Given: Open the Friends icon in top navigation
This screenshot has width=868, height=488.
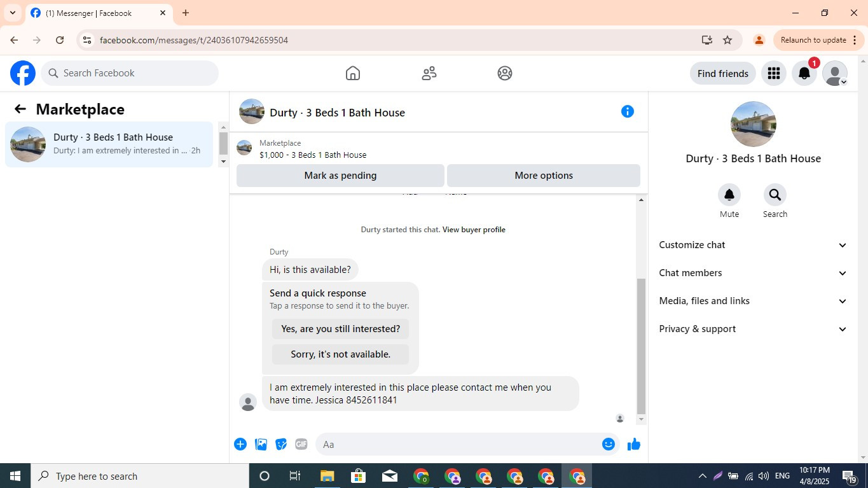Looking at the screenshot, I should click(429, 73).
